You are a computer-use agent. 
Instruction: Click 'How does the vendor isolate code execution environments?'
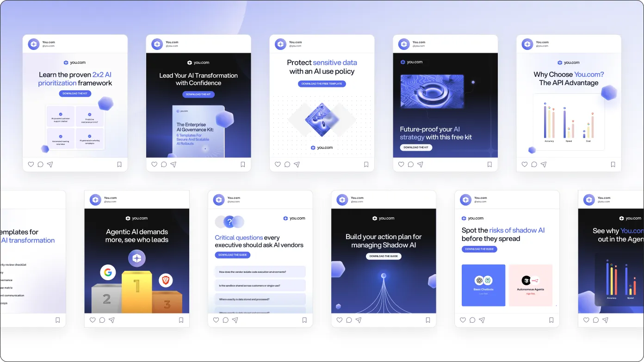pos(260,272)
